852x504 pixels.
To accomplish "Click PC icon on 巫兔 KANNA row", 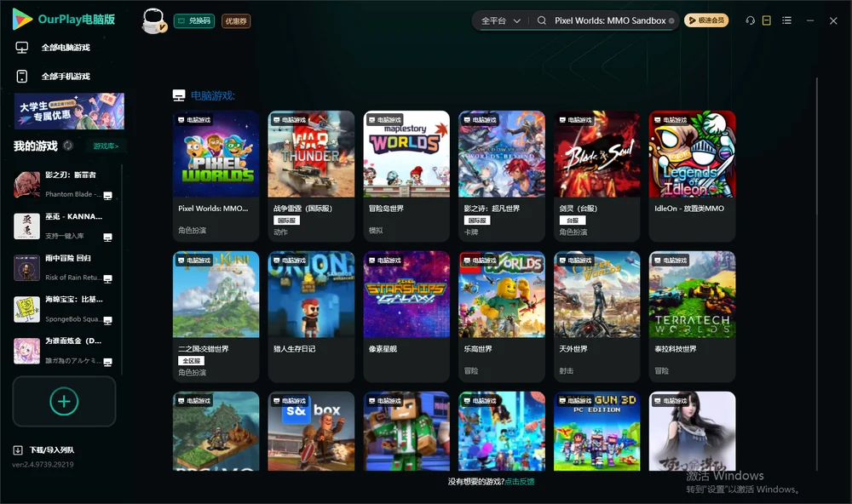I will (x=107, y=238).
